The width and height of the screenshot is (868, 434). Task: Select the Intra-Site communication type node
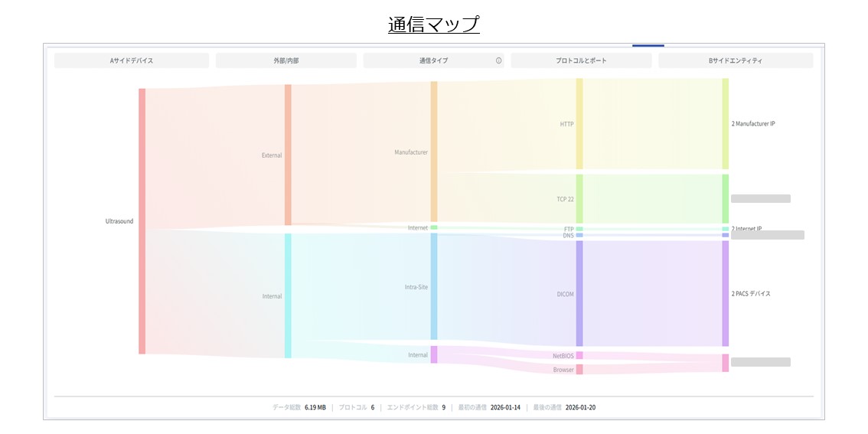point(434,286)
